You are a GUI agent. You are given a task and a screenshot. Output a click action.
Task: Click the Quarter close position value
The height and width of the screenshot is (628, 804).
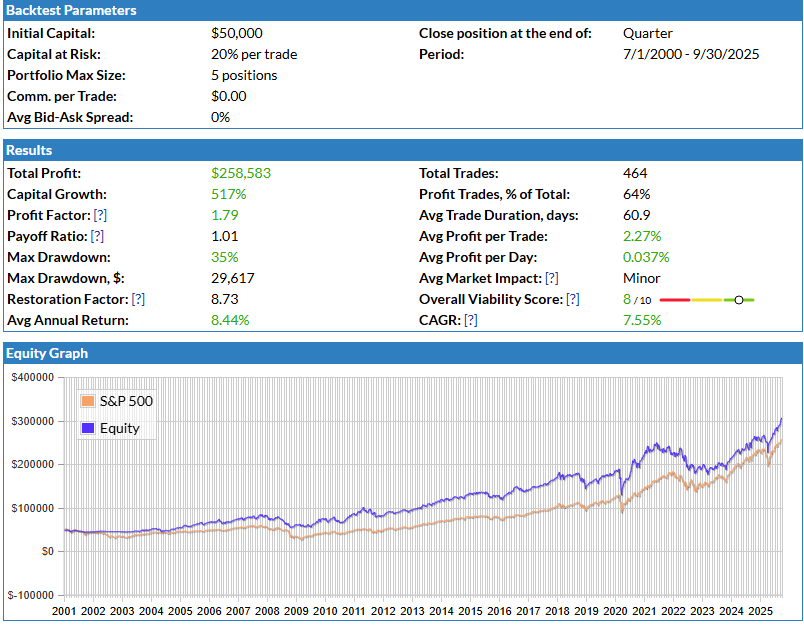pyautogui.click(x=647, y=33)
